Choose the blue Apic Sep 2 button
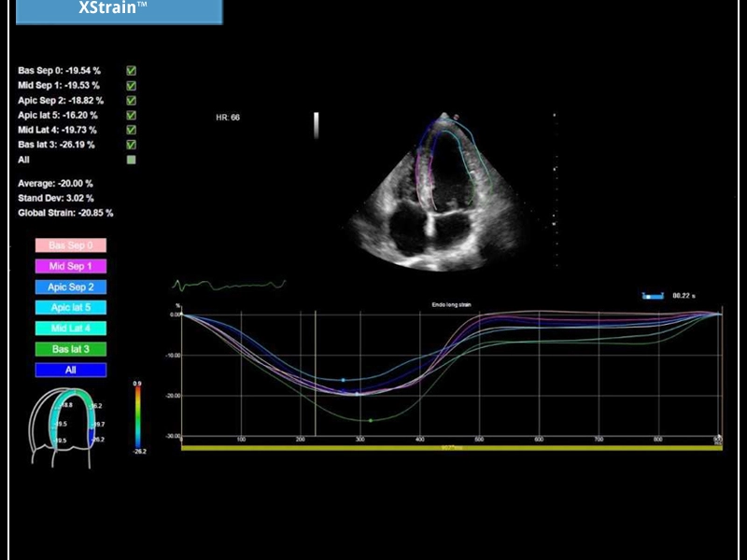Viewport: 747px width, 560px height. tap(71, 287)
